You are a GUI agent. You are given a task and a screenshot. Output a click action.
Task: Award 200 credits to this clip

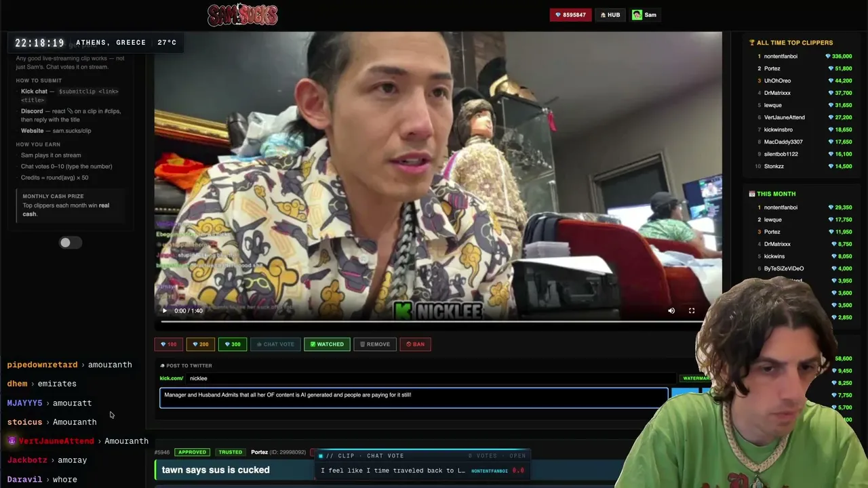[200, 344]
